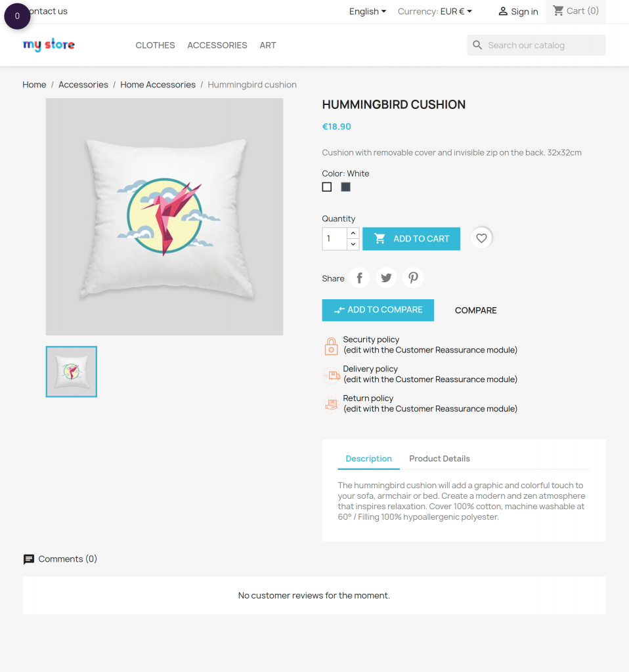Viewport: 629px width, 672px height.
Task: Open the Currency EUR dropdown
Action: [435, 12]
